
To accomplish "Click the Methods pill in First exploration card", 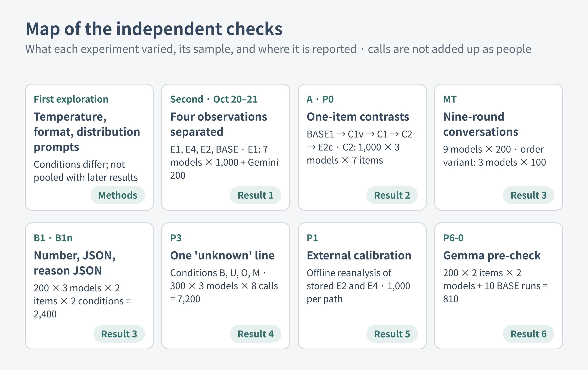I will tap(117, 195).
